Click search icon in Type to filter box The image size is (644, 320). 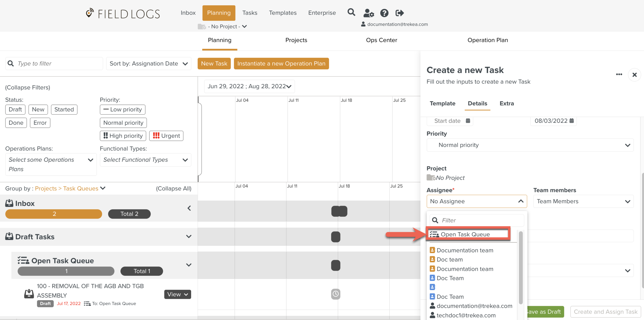[11, 63]
